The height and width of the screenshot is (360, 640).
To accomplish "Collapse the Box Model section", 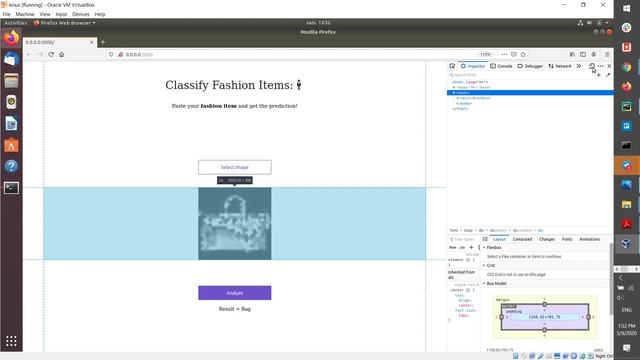I will click(x=484, y=283).
